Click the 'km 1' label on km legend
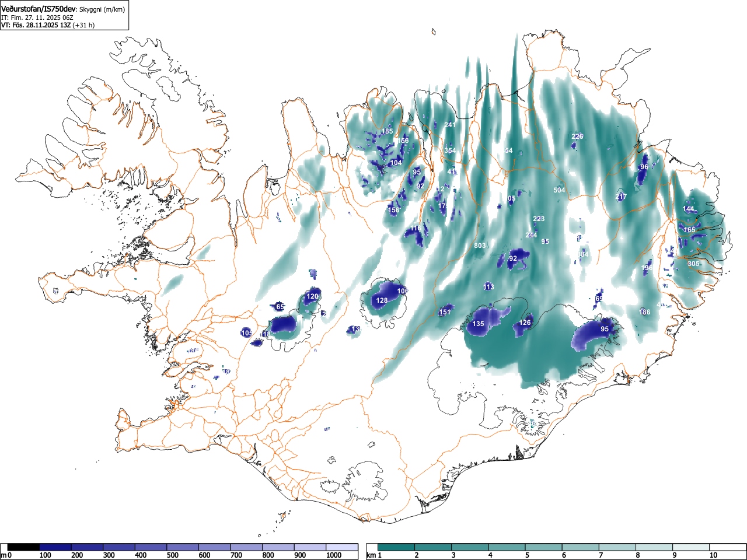This screenshot has width=747, height=560. (x=373, y=555)
